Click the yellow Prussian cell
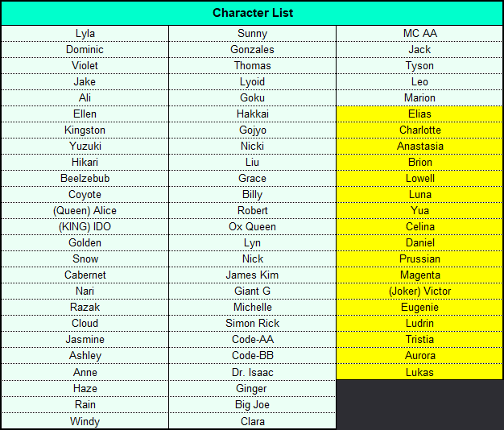Image resolution: width=504 pixels, height=430 pixels. point(419,258)
